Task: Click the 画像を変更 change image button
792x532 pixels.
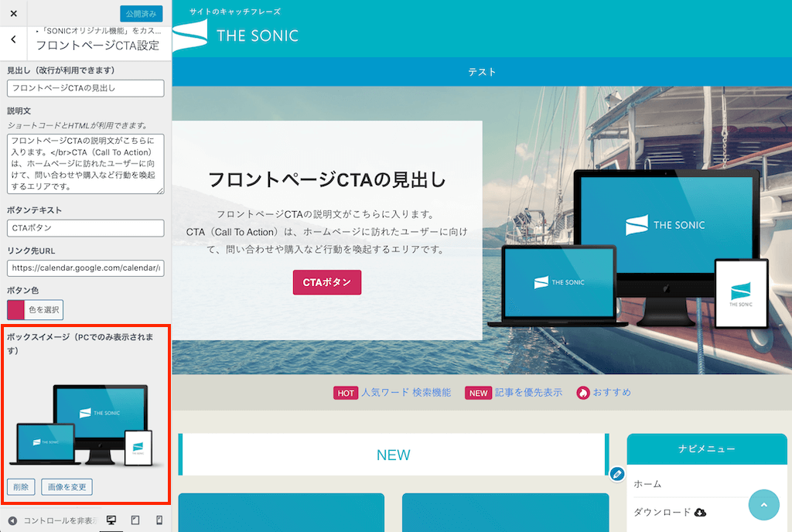Action: [67, 487]
